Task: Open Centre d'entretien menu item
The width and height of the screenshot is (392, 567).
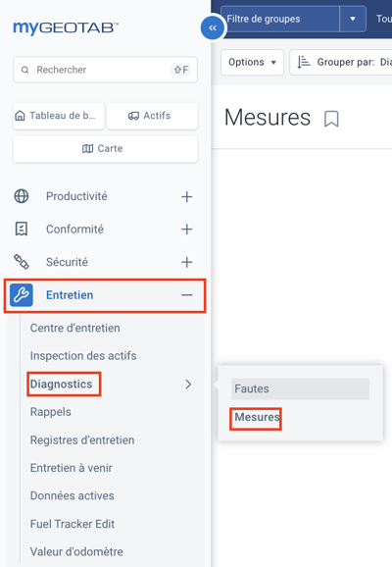Action: [x=75, y=328]
